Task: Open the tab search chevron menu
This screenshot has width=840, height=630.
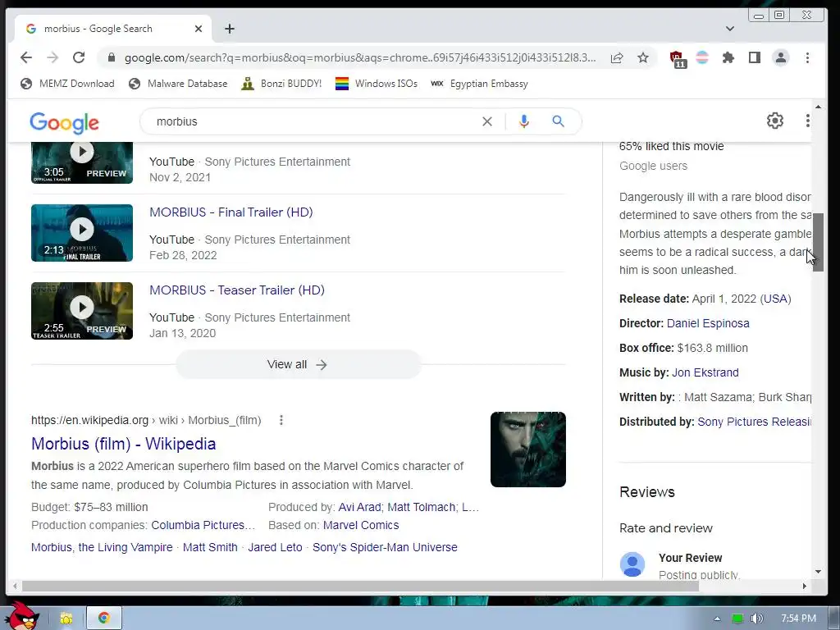Action: coord(729,29)
